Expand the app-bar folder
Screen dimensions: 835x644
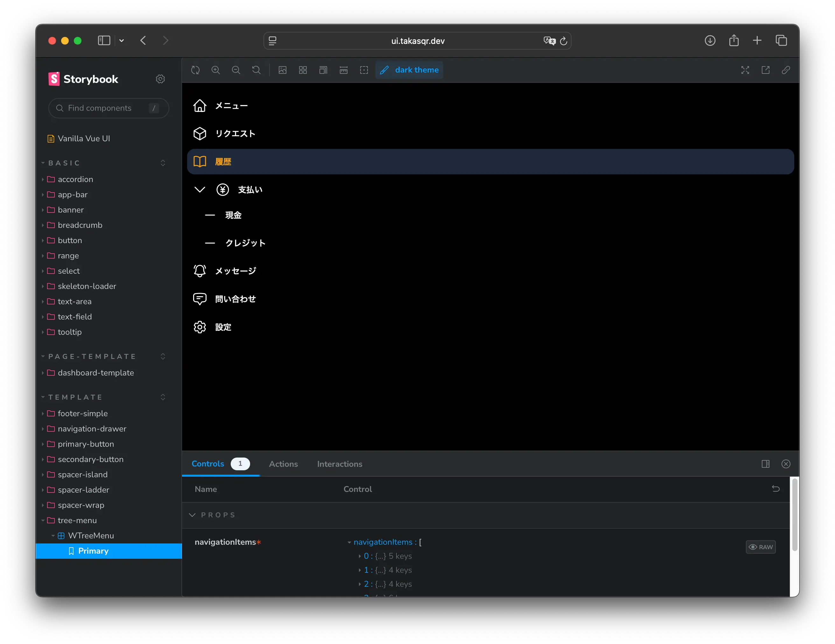point(72,194)
